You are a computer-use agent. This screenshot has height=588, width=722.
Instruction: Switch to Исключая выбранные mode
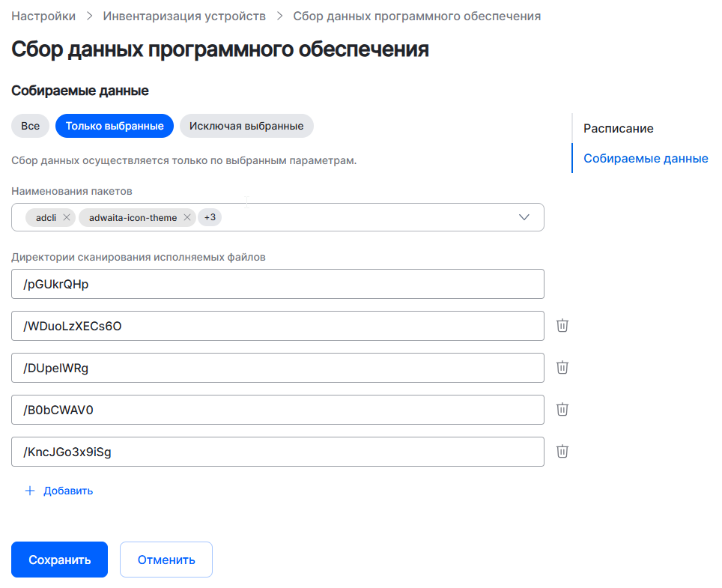click(x=246, y=126)
